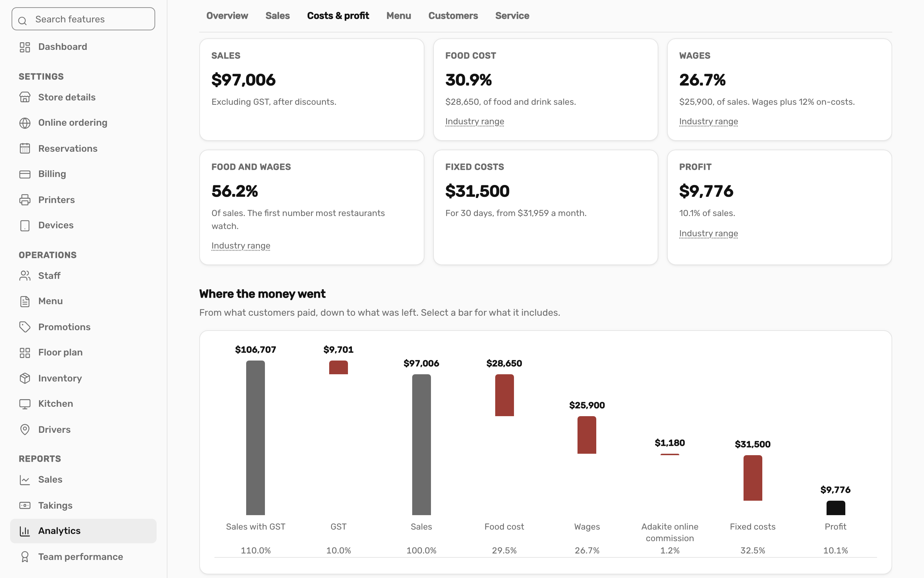Click the Inventory box icon

point(25,378)
